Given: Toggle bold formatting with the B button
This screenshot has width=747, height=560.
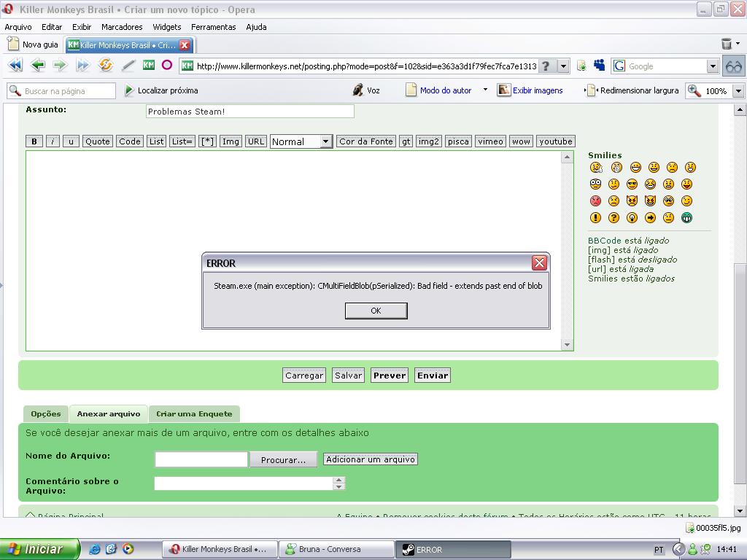Looking at the screenshot, I should 34,141.
